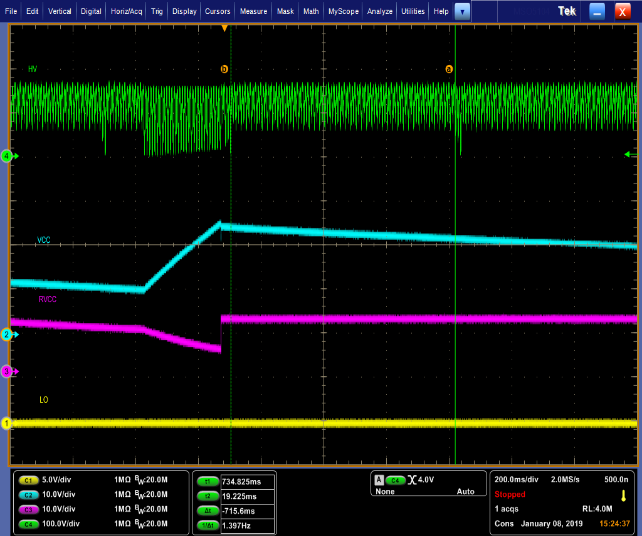Viewport: 642px width, 536px height.
Task: Click the 1.397Hz cursor frequency readout
Action: [236, 524]
